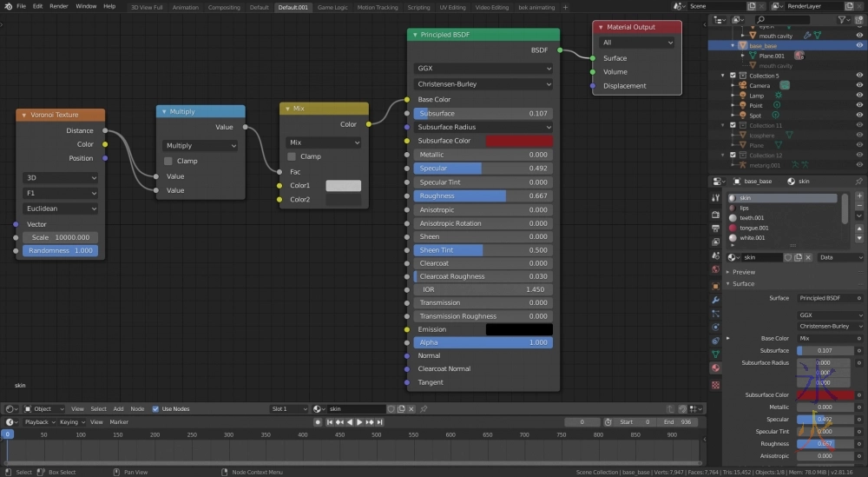This screenshot has height=477, width=868.
Task: Click the red Subsurface Color swatch in node
Action: (518, 141)
